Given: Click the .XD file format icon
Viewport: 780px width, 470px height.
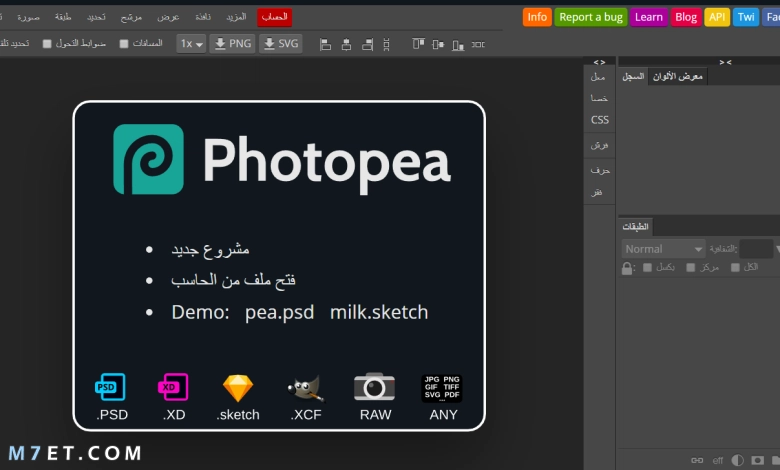Looking at the screenshot, I should point(173,387).
